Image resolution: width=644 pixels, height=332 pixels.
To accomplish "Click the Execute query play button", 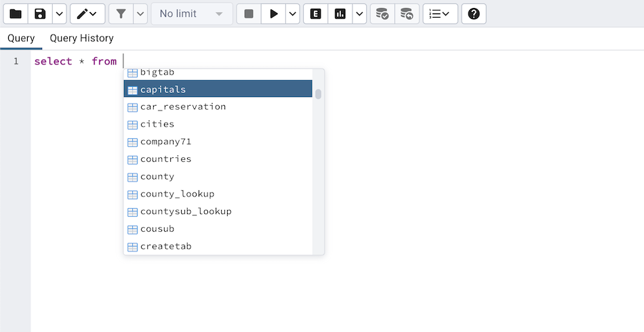I will tap(274, 14).
